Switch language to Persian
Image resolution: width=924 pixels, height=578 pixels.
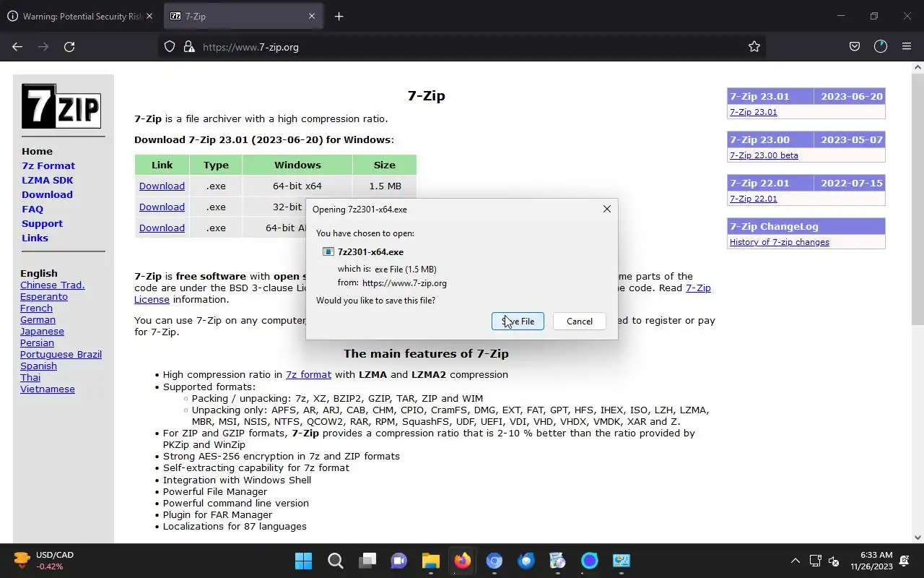click(x=37, y=342)
